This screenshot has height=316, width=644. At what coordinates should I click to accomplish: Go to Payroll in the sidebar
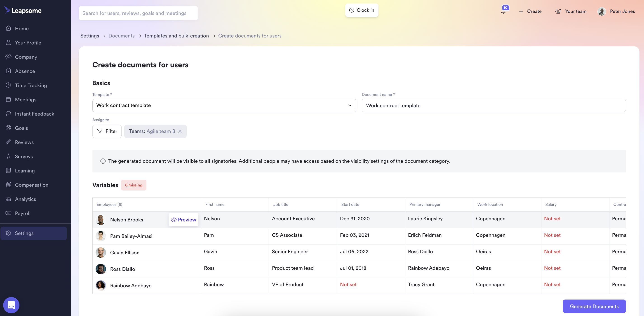pos(23,213)
